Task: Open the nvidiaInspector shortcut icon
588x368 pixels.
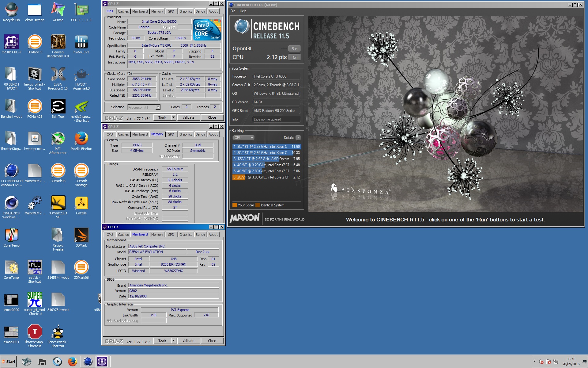Action: click(x=81, y=110)
